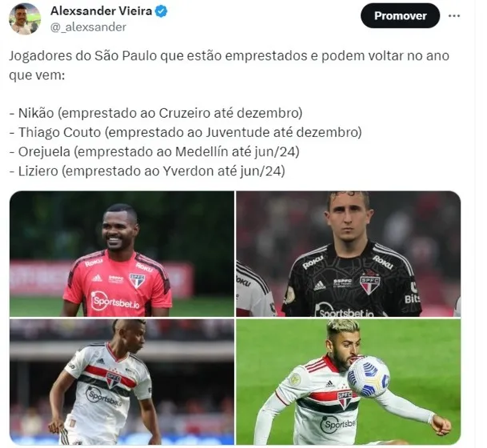
Task: Click the Nikão loan line in the tweet
Action: tap(156, 113)
